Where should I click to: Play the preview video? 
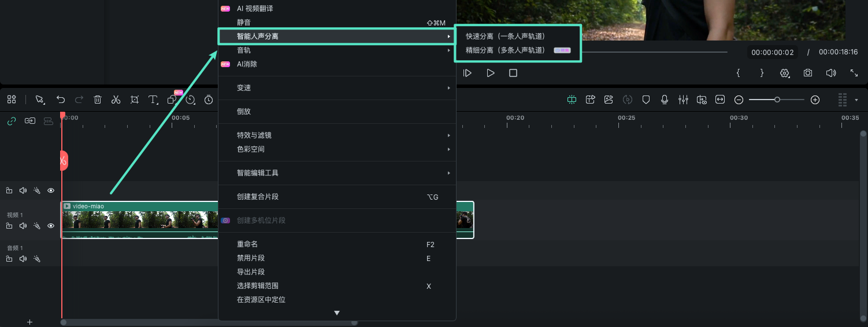pyautogui.click(x=490, y=73)
